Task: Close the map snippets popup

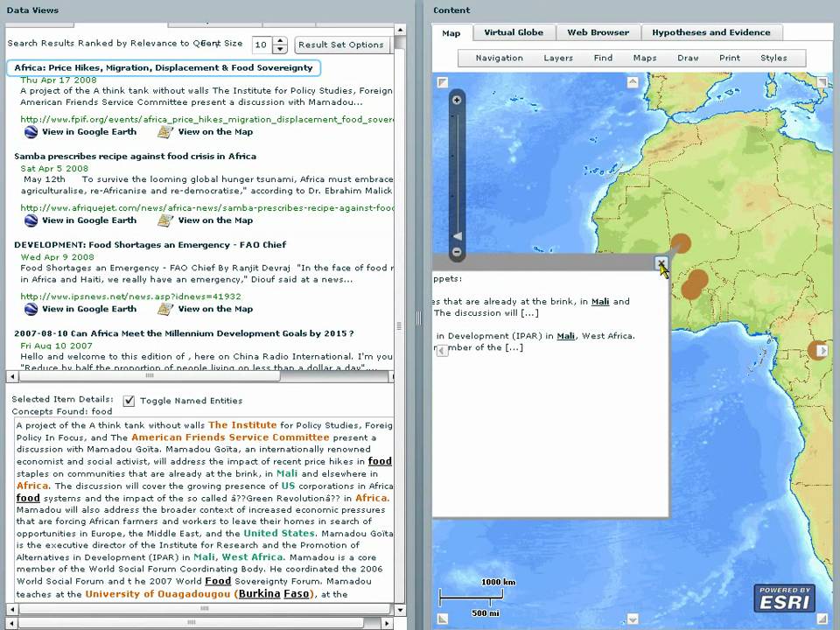Action: click(x=661, y=263)
